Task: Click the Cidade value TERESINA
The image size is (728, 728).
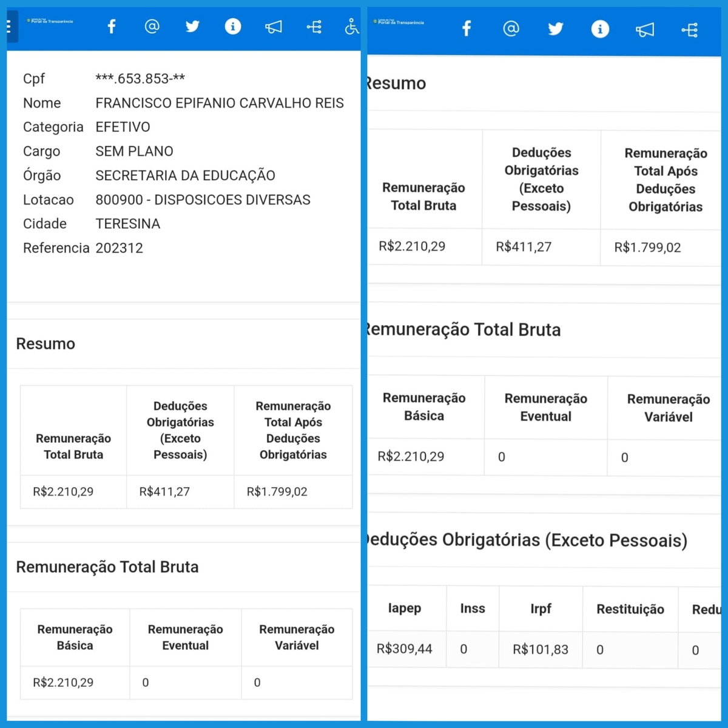Action: (127, 224)
